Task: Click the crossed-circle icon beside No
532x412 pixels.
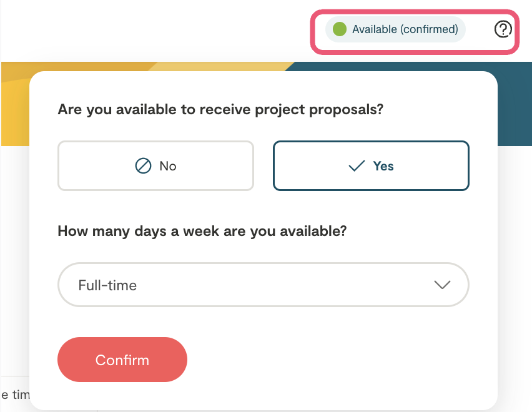Action: (x=144, y=166)
